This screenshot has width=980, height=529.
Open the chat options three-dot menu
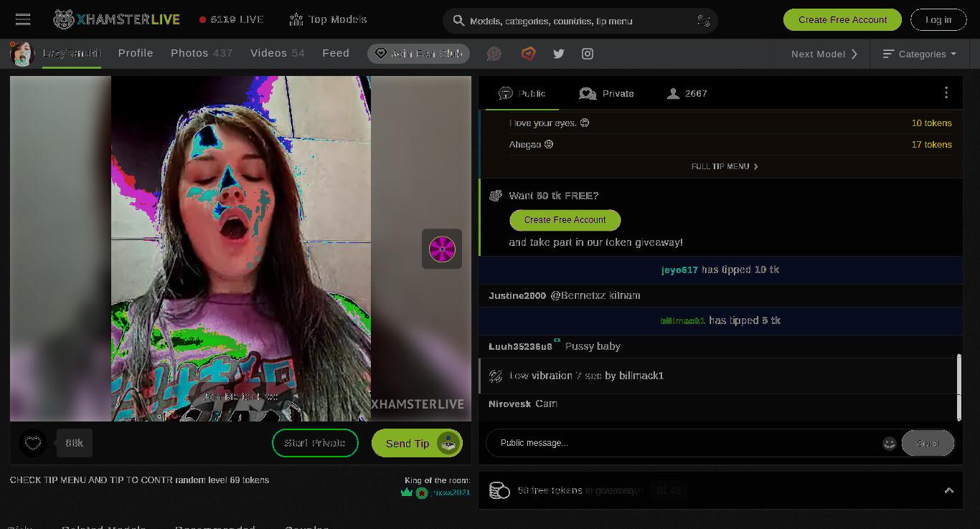[946, 92]
